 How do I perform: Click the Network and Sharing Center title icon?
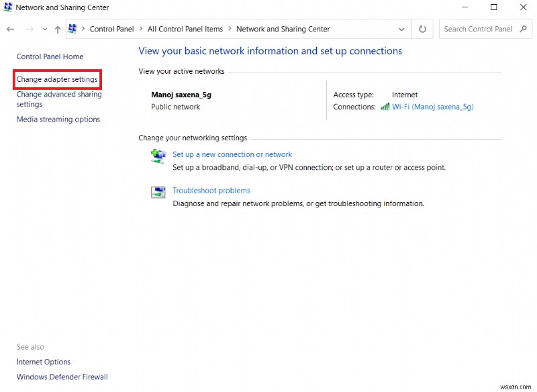point(8,7)
